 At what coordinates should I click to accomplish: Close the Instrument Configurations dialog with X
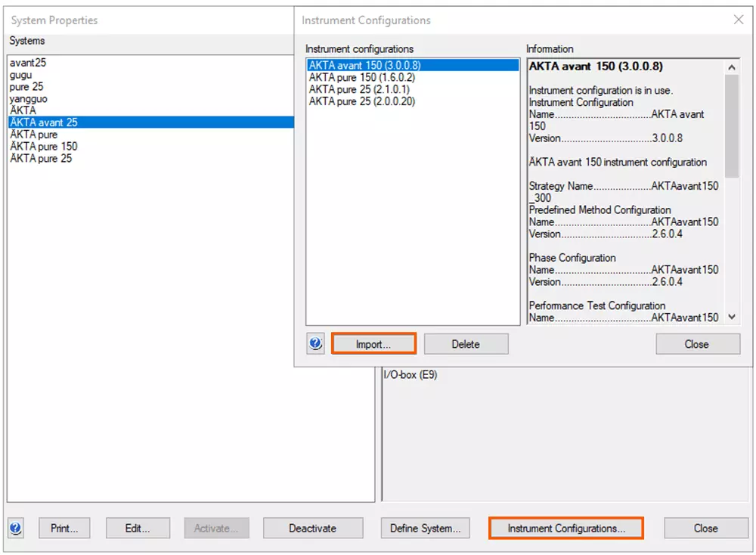(x=739, y=20)
